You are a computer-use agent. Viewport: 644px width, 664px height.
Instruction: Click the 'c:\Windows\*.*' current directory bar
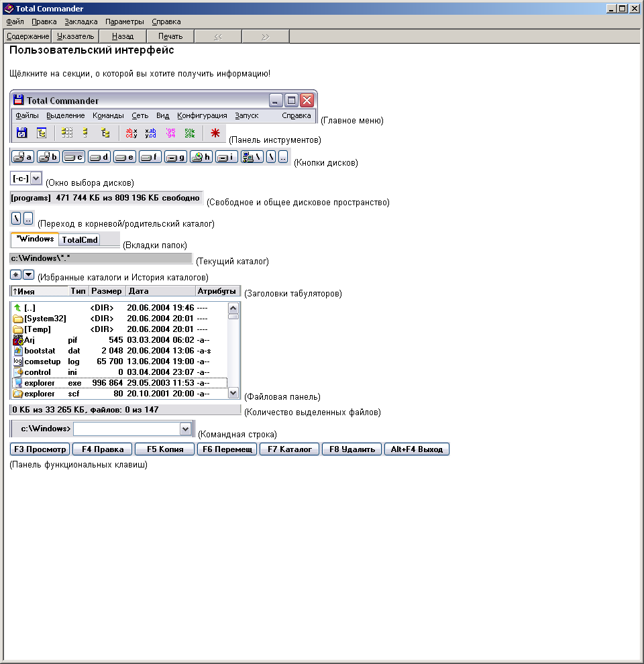click(x=101, y=258)
